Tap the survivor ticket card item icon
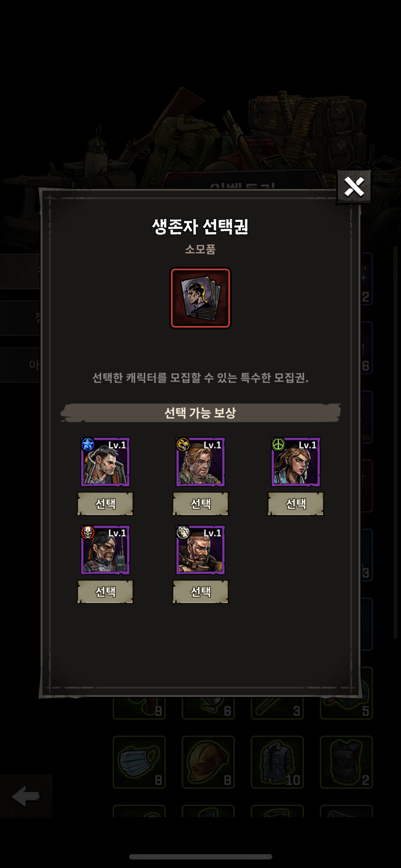 [200, 298]
